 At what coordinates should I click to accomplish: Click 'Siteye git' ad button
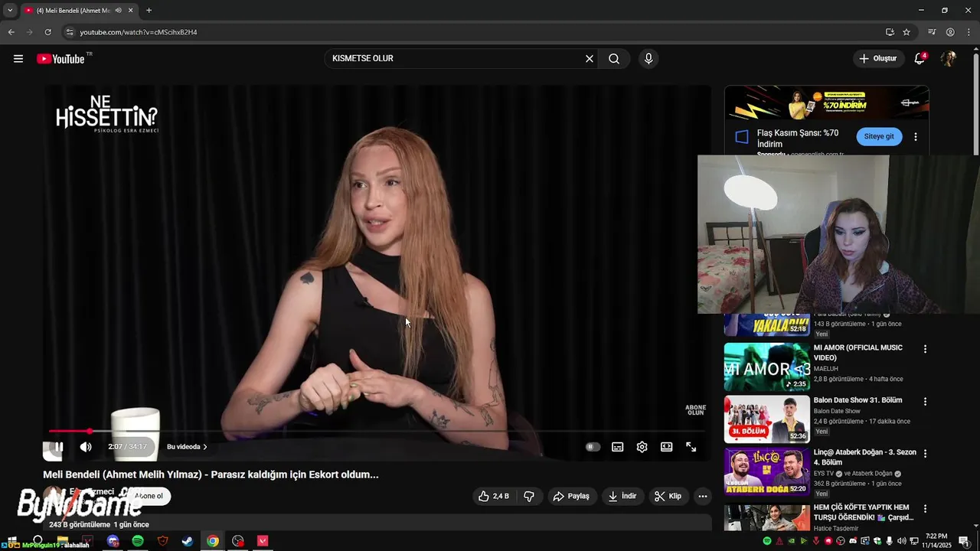click(x=879, y=136)
